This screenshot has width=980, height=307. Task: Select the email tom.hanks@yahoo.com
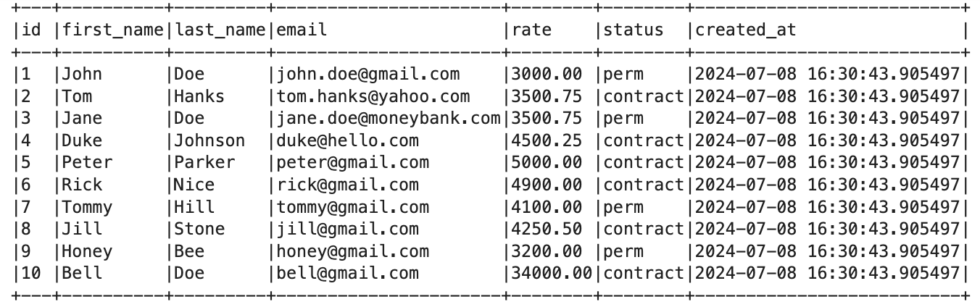[x=373, y=96]
